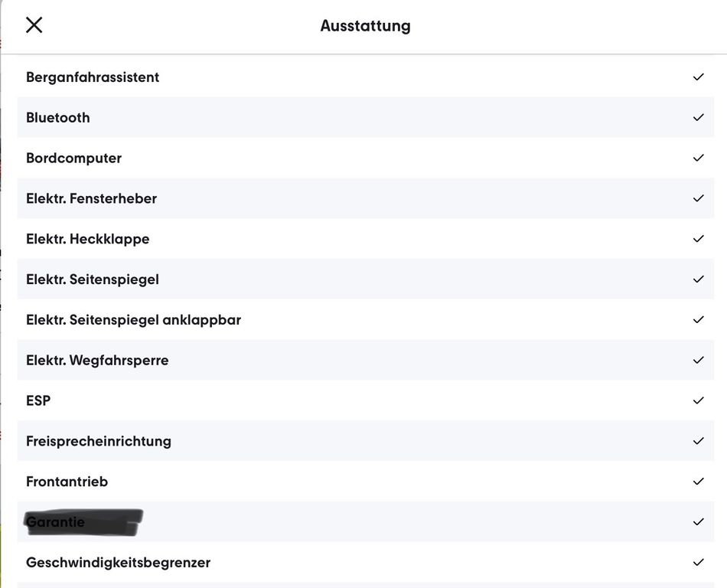Click the Freisprecheinrichtung checkmark icon
727x588 pixels.
click(698, 441)
